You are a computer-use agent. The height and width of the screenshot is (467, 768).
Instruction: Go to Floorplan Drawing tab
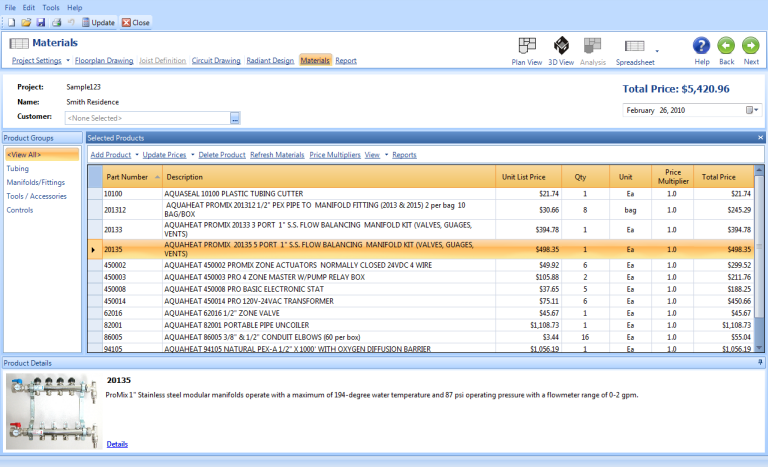104,60
